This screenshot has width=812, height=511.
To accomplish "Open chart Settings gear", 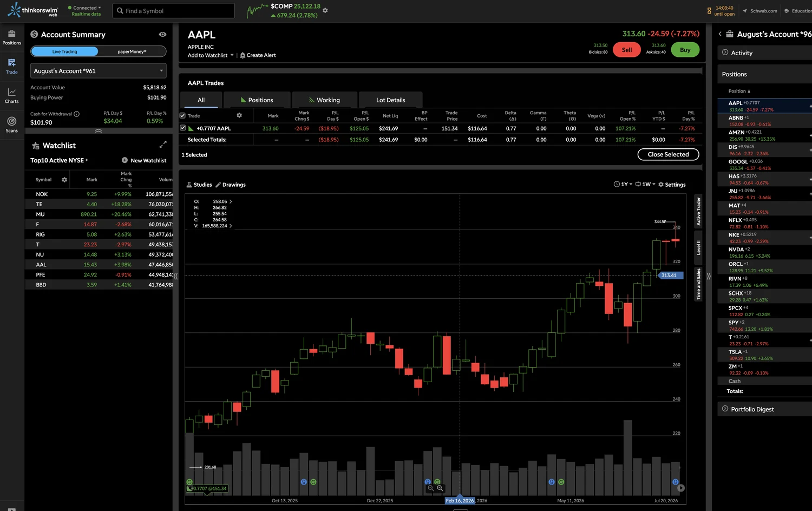I will click(672, 185).
